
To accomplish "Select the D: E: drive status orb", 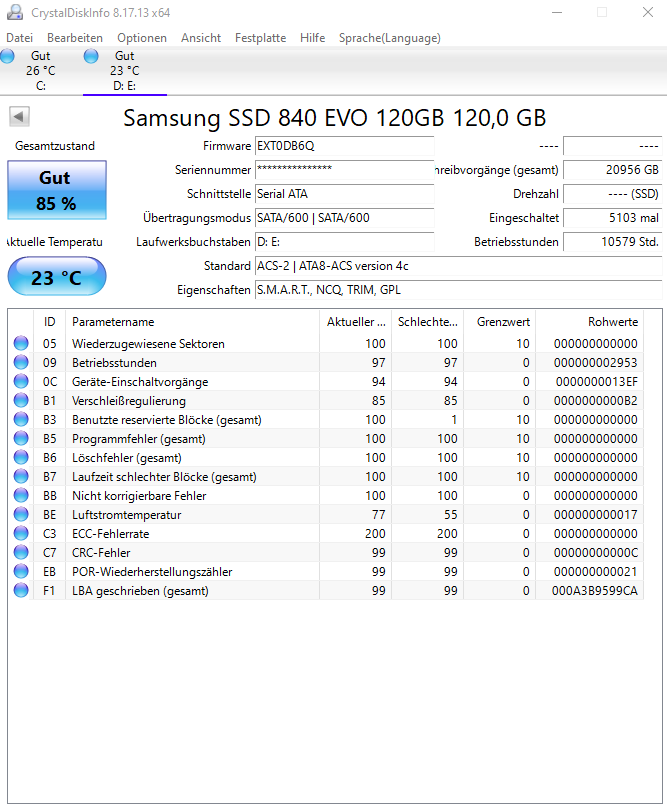I will click(x=91, y=56).
